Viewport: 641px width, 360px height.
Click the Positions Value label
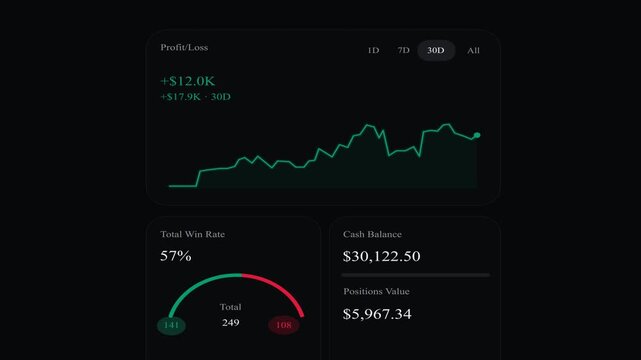[x=376, y=291]
